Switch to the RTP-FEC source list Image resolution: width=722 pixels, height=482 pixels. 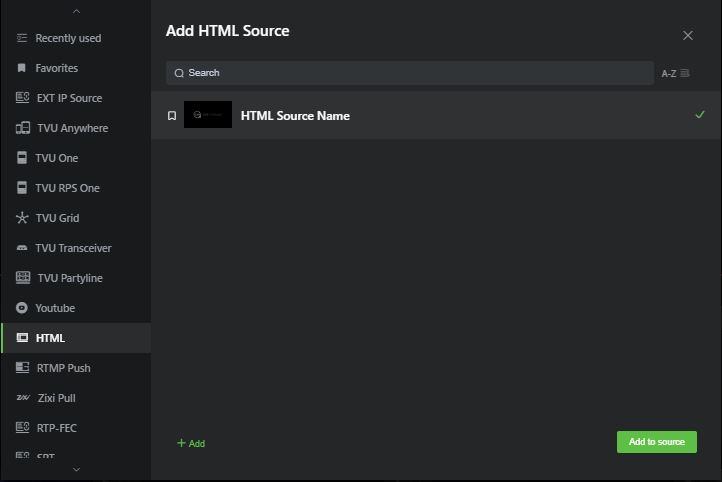[x=76, y=428]
